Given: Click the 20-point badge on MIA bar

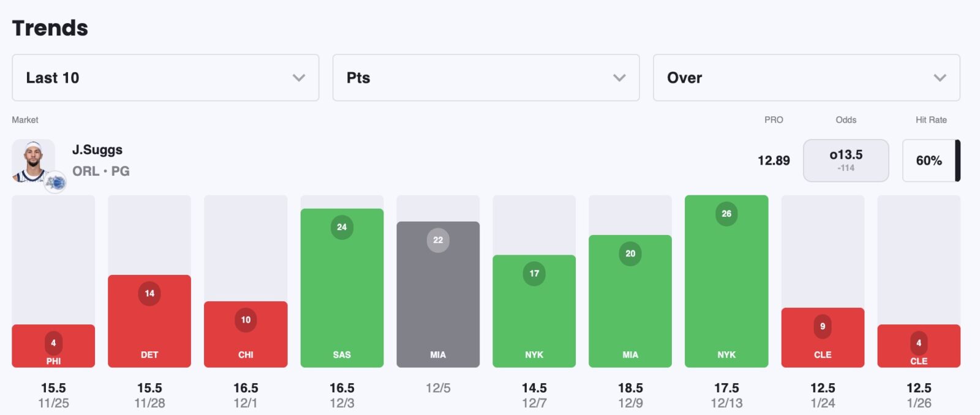Looking at the screenshot, I should [630, 253].
